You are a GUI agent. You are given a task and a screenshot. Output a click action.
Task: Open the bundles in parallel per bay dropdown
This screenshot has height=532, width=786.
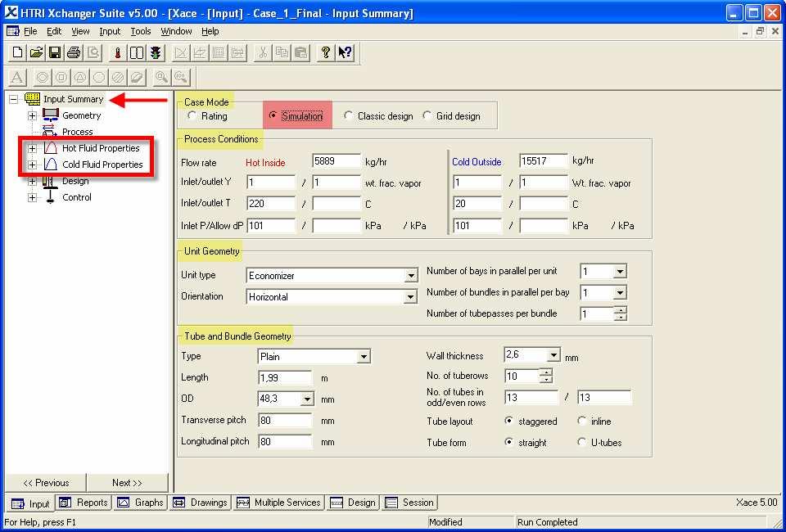(620, 292)
